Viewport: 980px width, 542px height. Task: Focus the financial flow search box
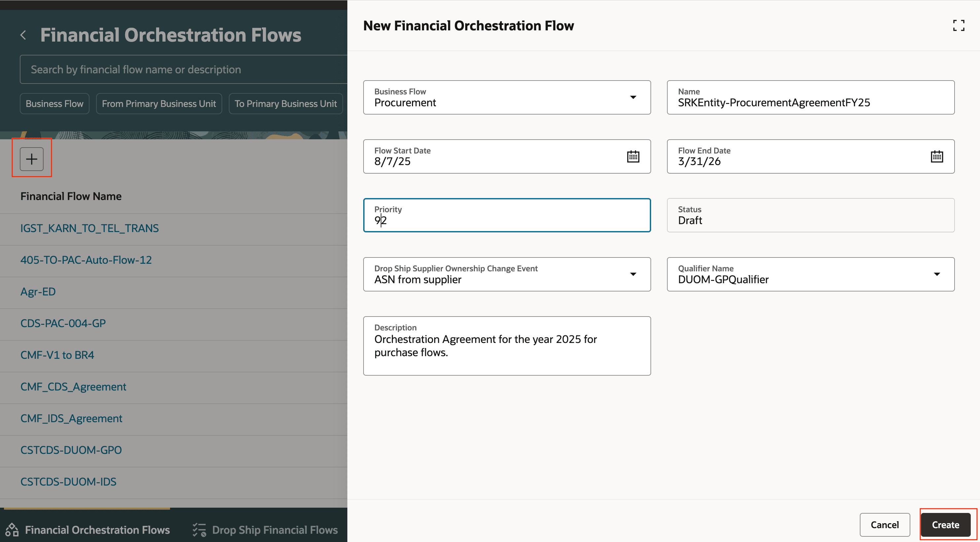click(x=183, y=69)
